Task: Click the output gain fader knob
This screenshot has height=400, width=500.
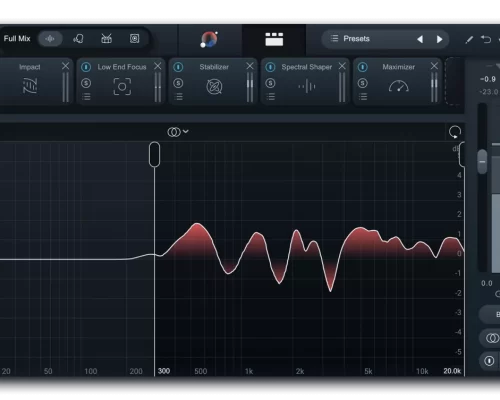Action: (x=482, y=162)
